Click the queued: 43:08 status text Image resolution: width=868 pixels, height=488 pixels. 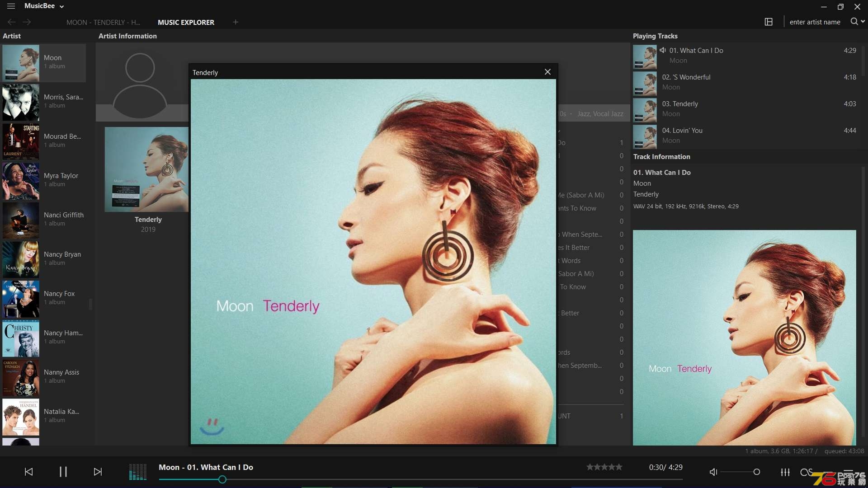click(x=844, y=451)
